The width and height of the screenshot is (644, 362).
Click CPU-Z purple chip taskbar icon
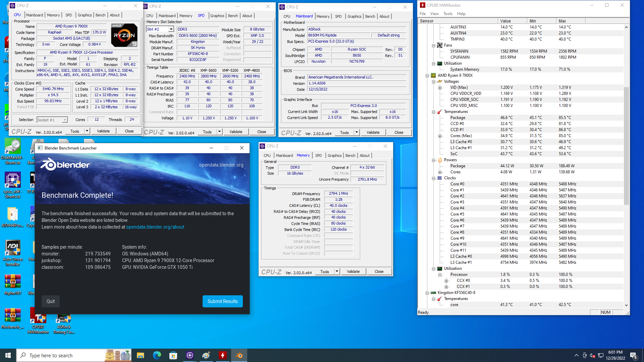coord(190,355)
